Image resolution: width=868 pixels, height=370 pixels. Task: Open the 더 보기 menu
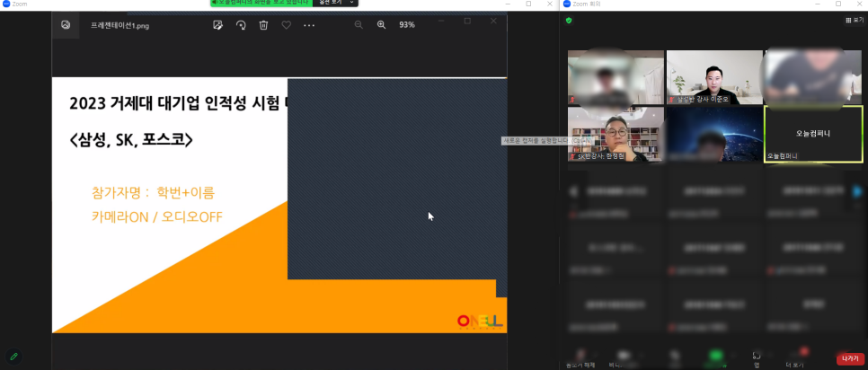(795, 358)
